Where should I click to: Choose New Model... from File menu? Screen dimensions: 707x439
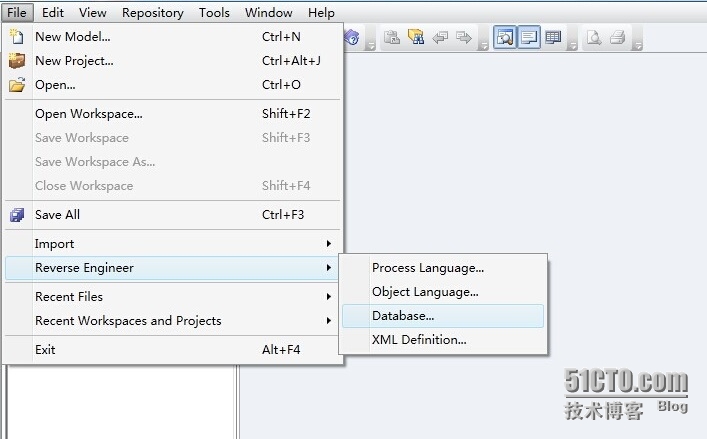(x=172, y=37)
